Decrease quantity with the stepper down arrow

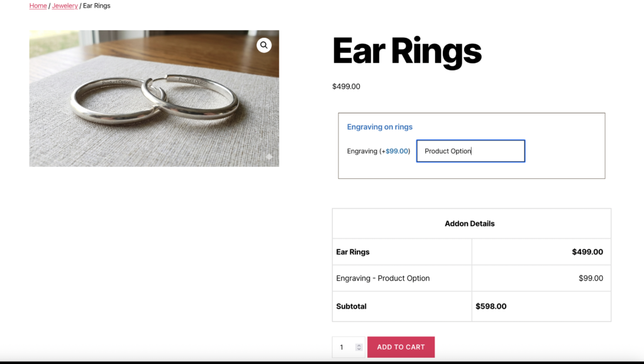pos(359,350)
